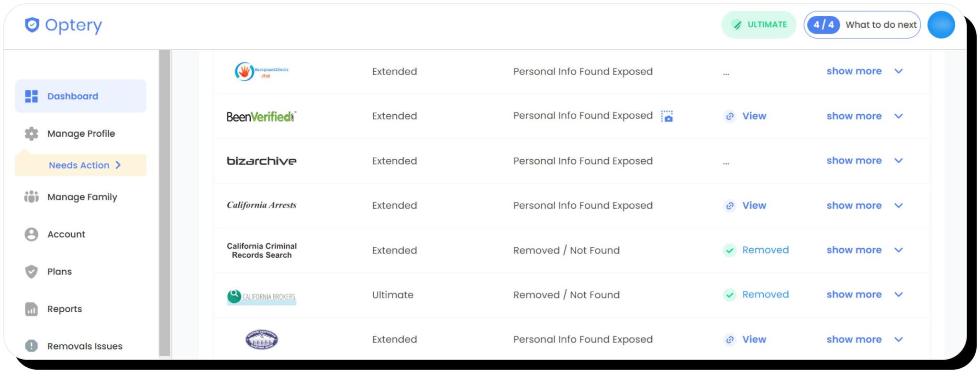Open the View link for BeenVerified
This screenshot has height=373, width=980.
(x=754, y=116)
